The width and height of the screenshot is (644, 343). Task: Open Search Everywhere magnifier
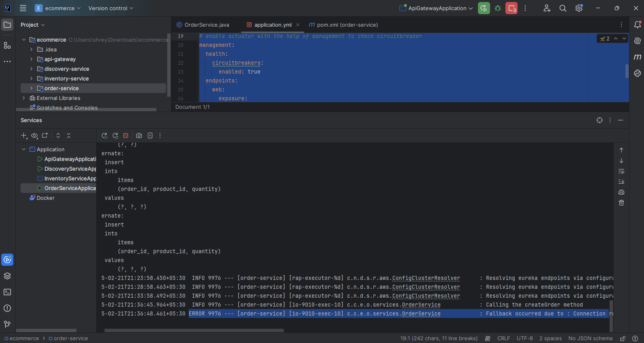coord(563,8)
